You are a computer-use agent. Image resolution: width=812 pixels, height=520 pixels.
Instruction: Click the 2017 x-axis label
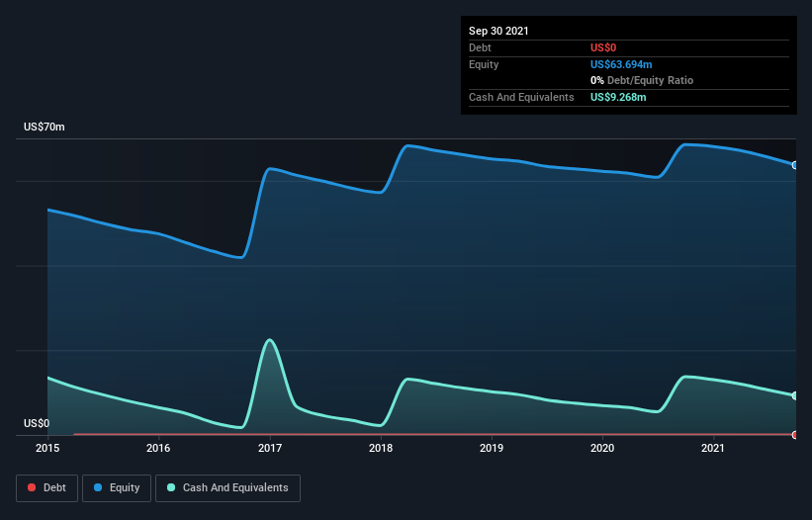click(270, 448)
